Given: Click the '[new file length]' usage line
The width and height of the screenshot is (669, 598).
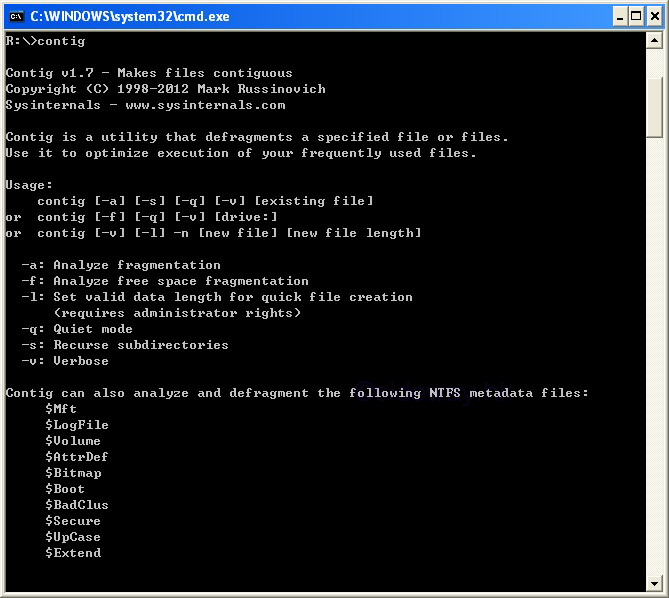Looking at the screenshot, I should (213, 233).
